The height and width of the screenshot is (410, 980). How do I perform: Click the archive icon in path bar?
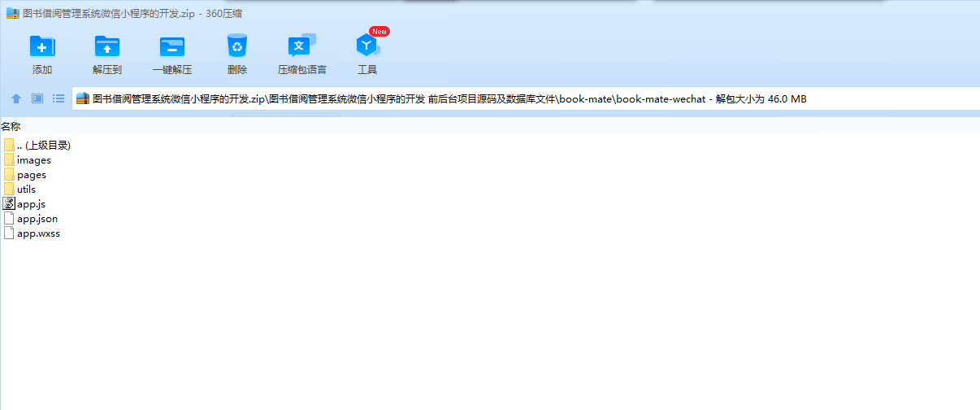tap(83, 99)
